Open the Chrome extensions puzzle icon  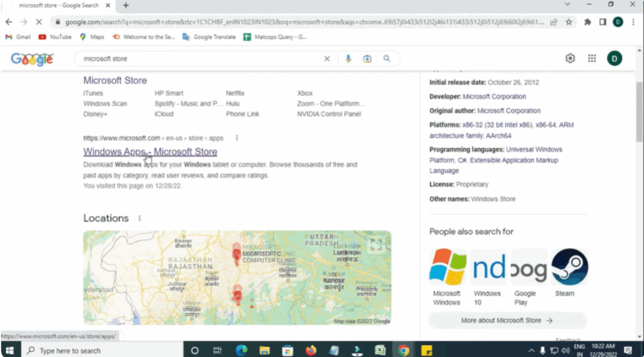pos(588,22)
